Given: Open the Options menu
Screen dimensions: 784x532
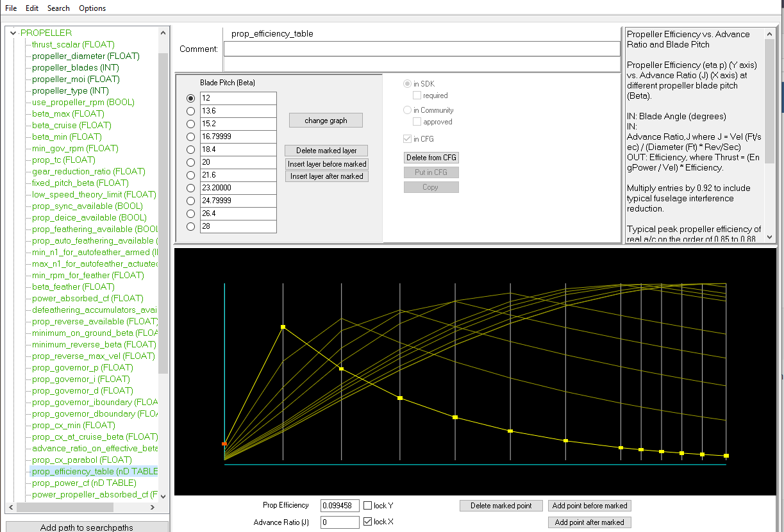Looking at the screenshot, I should pos(92,8).
